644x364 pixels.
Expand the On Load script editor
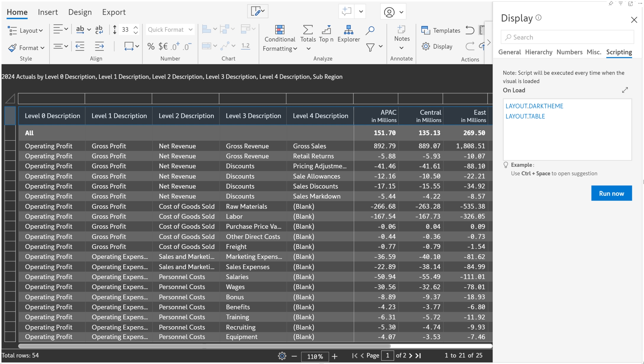[x=625, y=90]
